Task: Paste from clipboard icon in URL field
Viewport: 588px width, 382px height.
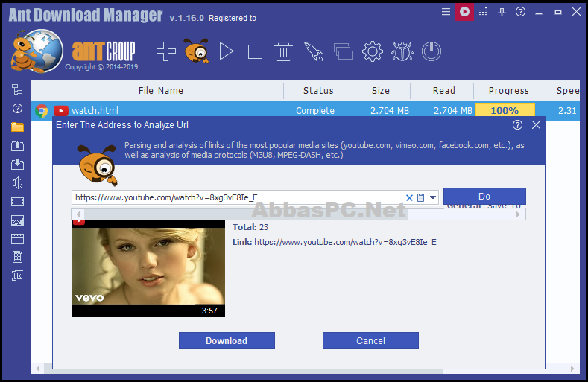Action: point(421,197)
